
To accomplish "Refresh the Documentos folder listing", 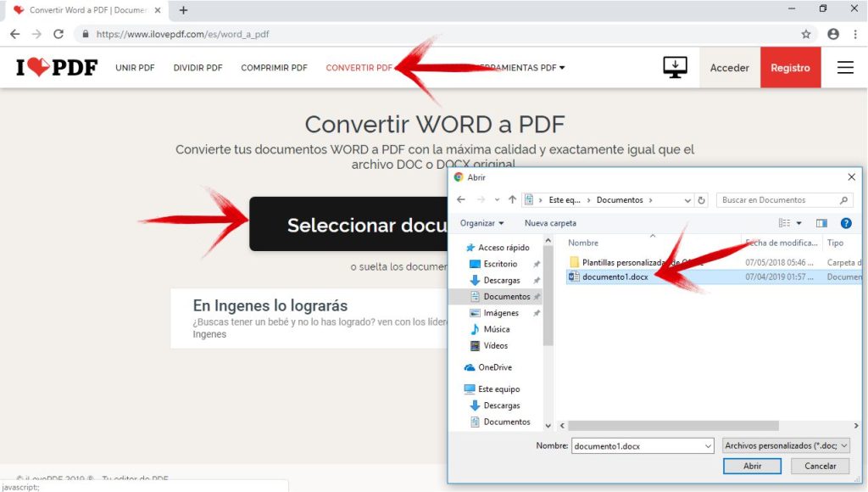I will [702, 200].
